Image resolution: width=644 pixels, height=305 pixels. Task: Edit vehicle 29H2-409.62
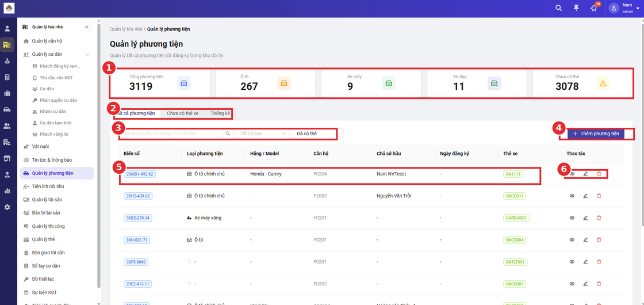click(586, 196)
